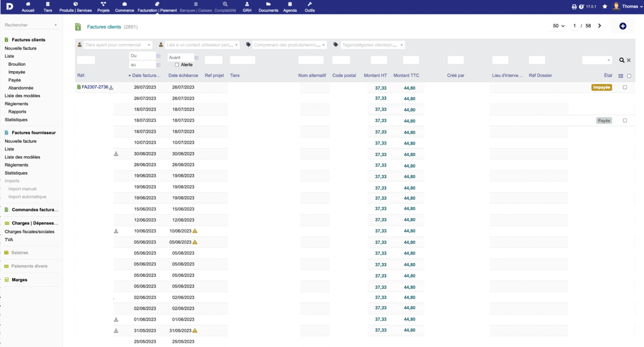644x347 pixels.
Task: Tick checkbox for Impayée invoice row
Action: [625, 87]
